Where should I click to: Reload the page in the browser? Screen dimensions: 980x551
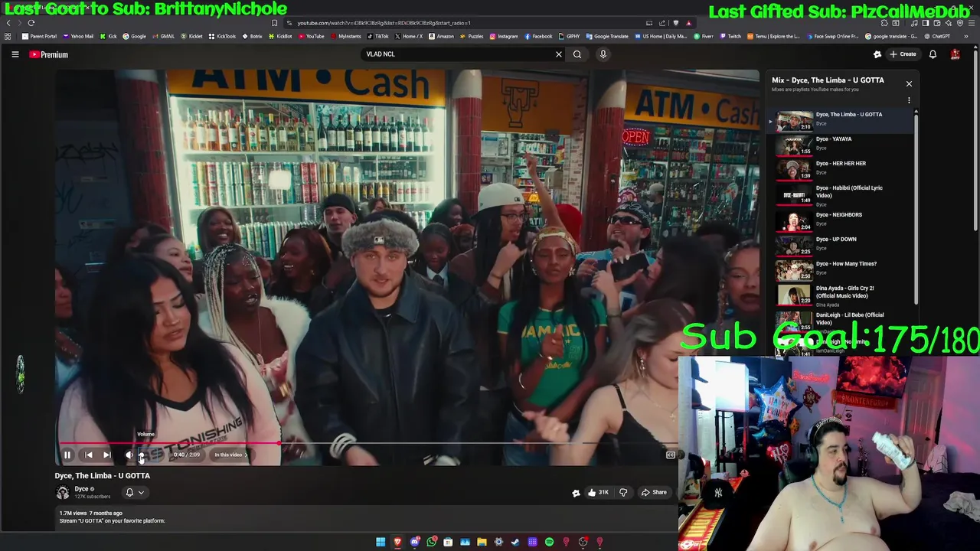coord(31,23)
